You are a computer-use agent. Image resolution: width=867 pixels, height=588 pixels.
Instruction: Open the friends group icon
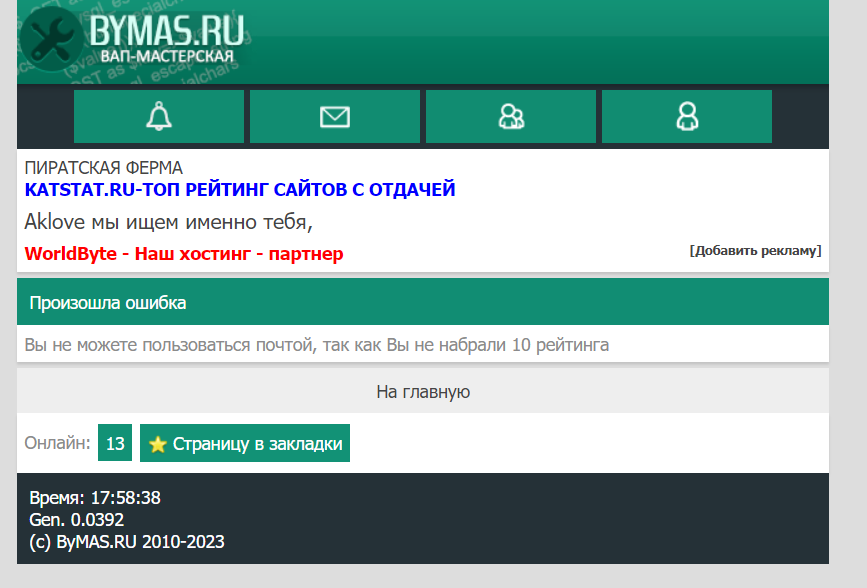511,117
